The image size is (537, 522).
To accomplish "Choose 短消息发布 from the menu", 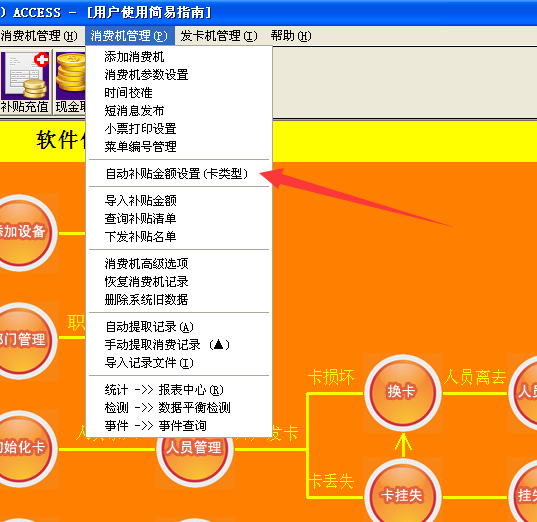I will (x=179, y=111).
